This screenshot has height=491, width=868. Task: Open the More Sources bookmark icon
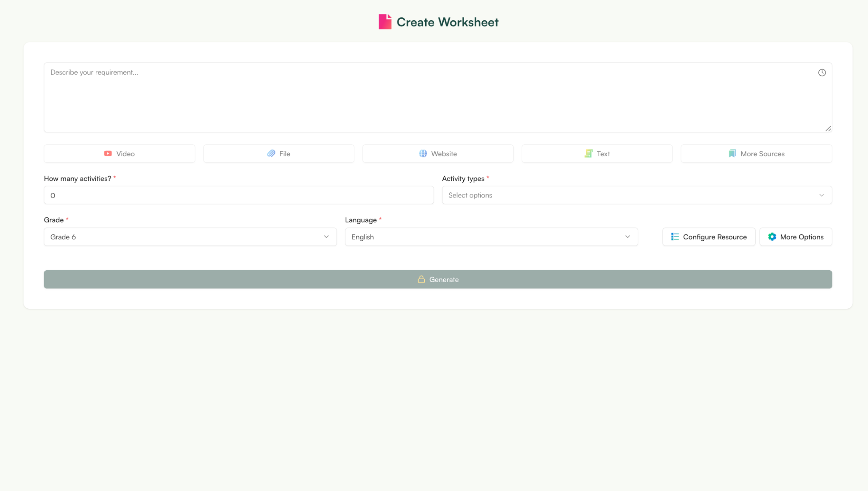coord(732,153)
